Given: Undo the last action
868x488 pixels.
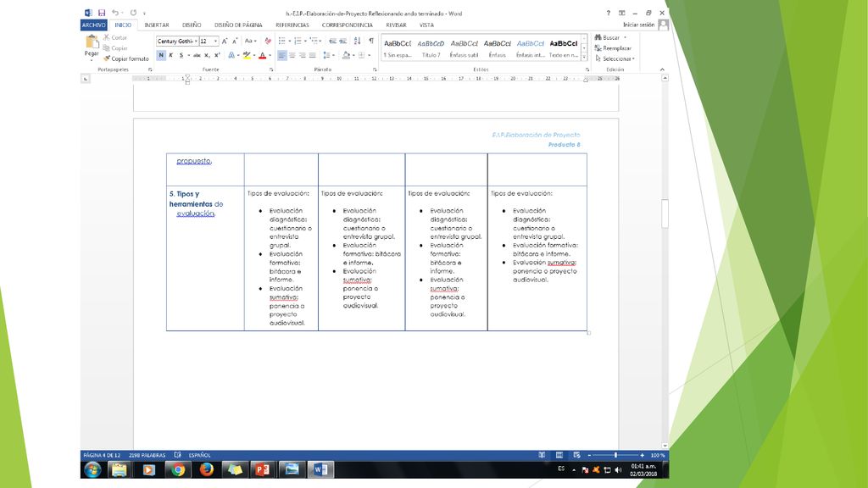Looking at the screenshot, I should pyautogui.click(x=115, y=13).
